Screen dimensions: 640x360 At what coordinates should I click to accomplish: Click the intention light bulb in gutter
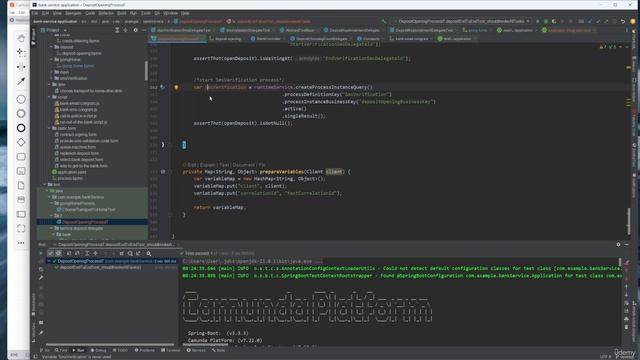[176, 87]
